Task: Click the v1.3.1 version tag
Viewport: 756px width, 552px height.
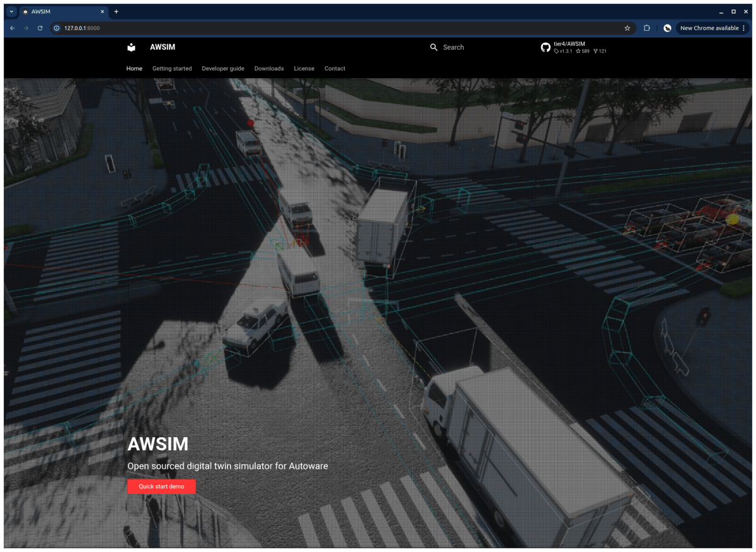Action: (x=563, y=51)
